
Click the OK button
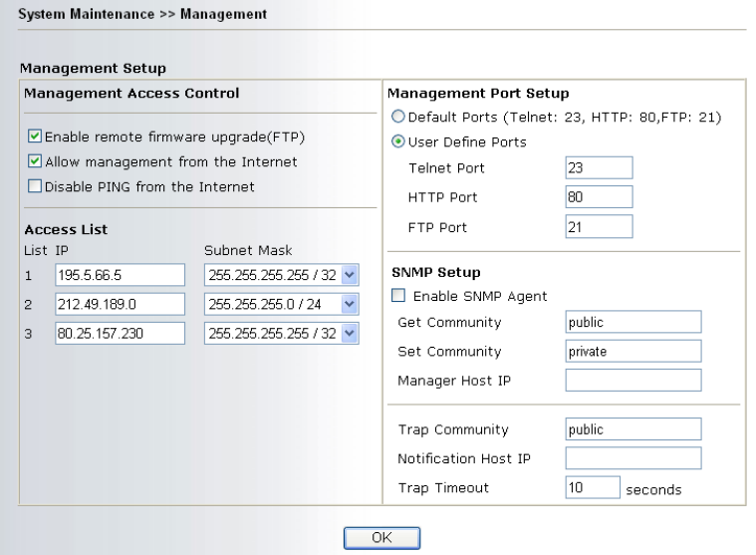click(381, 537)
